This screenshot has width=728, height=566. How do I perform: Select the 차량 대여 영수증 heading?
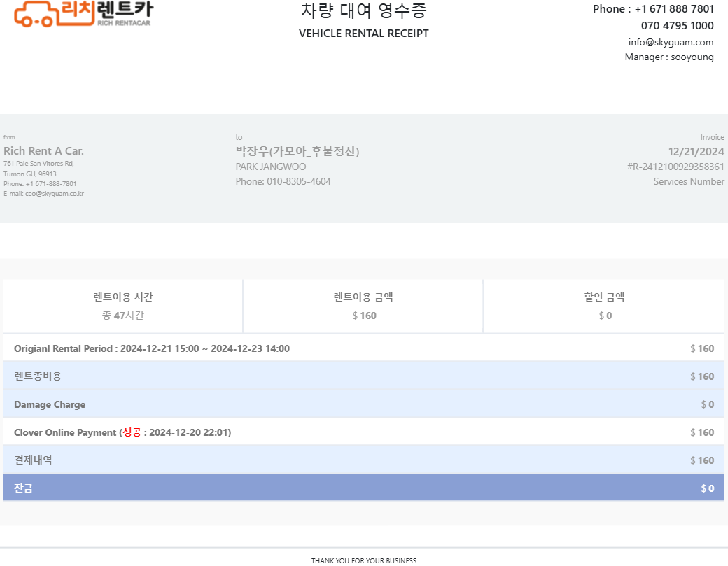[363, 10]
